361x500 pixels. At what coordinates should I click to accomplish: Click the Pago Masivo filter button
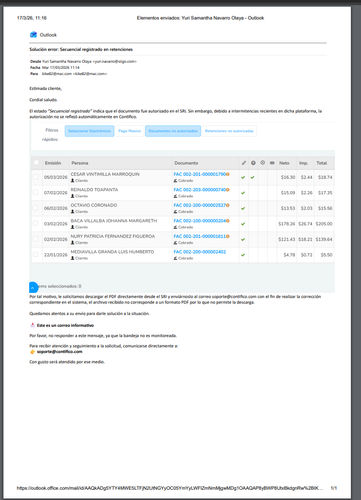tap(130, 131)
